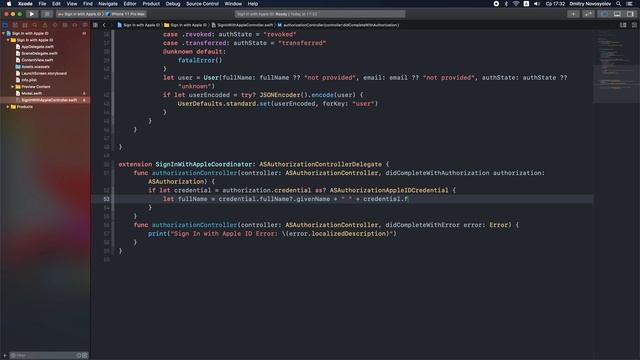Open the scheme selector Sign in with Apple ID
The width and height of the screenshot is (640, 360).
[x=80, y=14]
